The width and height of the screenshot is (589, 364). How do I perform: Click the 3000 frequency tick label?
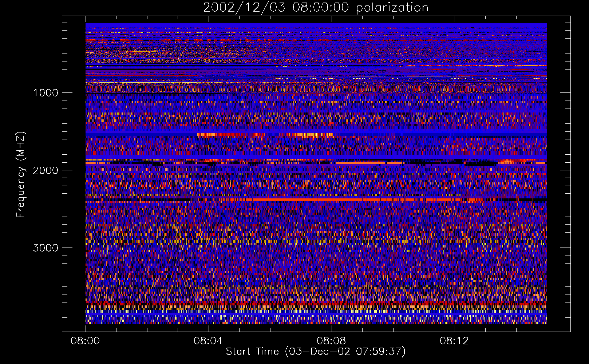(46, 248)
